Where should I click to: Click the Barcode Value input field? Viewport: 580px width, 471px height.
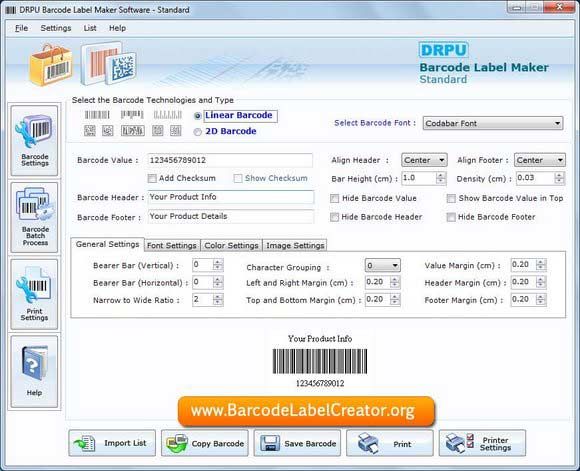(x=230, y=160)
